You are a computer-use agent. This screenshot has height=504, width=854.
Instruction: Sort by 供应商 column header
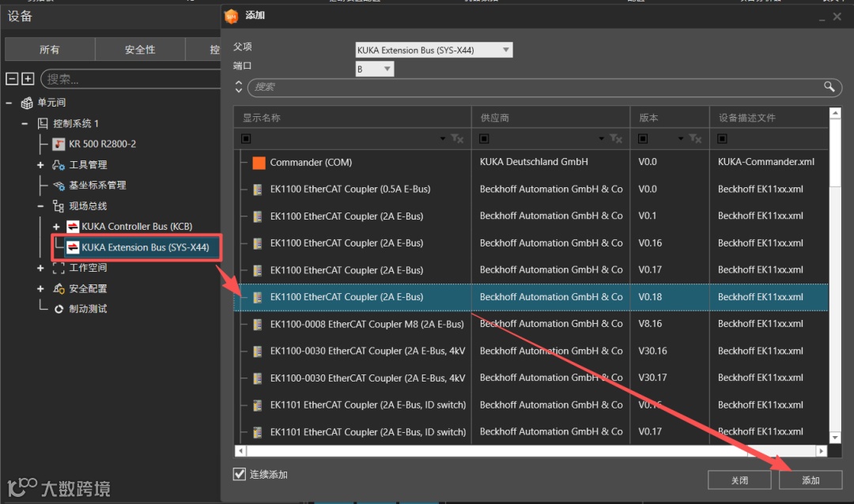pos(550,118)
